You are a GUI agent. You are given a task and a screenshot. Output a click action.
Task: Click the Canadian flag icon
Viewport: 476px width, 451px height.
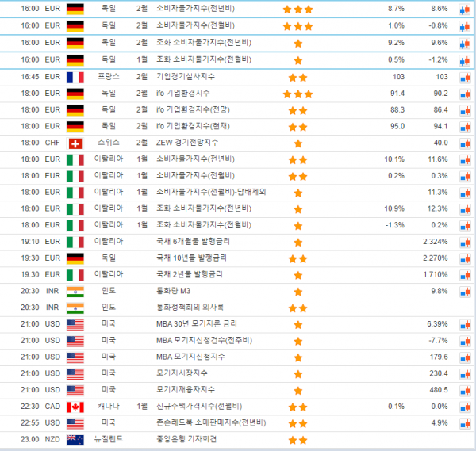click(75, 407)
